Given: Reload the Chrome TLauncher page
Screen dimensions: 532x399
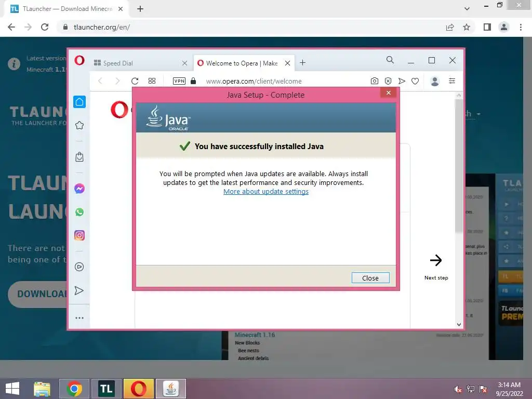Looking at the screenshot, I should (x=45, y=27).
